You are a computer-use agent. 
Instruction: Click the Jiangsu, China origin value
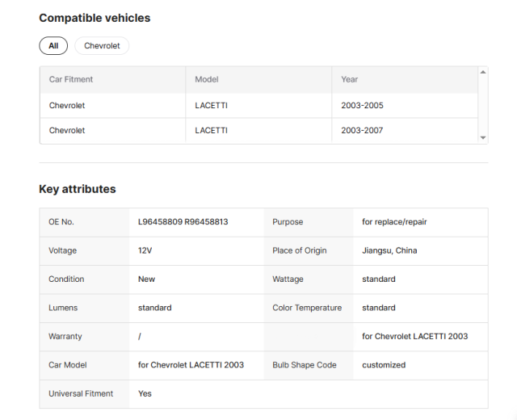coord(389,250)
